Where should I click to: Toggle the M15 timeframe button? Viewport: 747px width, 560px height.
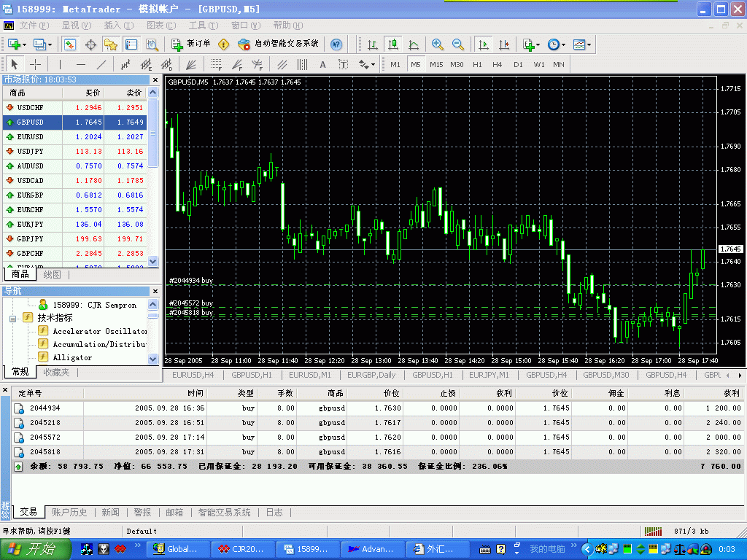[x=436, y=64]
